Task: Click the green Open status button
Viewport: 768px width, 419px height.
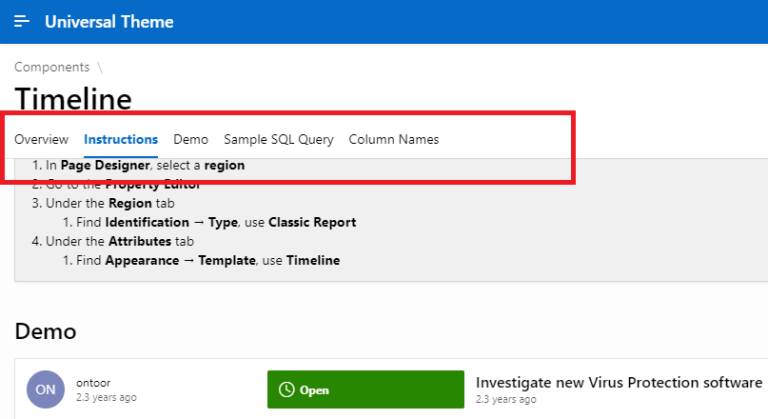Action: (366, 390)
